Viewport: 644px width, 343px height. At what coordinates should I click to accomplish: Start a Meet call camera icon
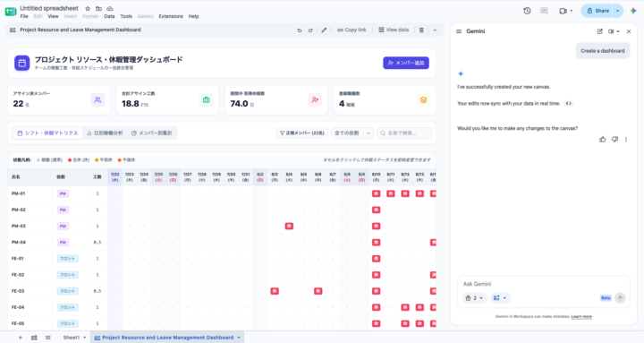tap(563, 11)
